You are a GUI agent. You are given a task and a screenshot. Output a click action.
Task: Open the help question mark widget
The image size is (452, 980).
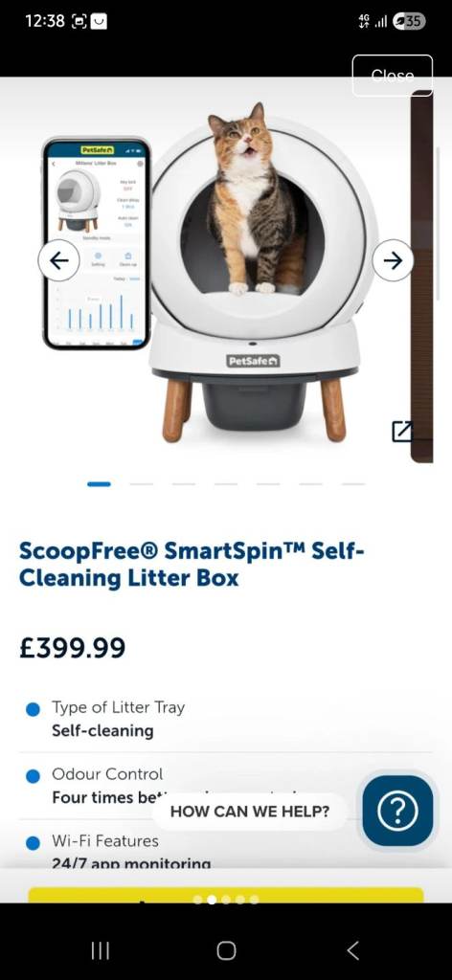click(397, 811)
